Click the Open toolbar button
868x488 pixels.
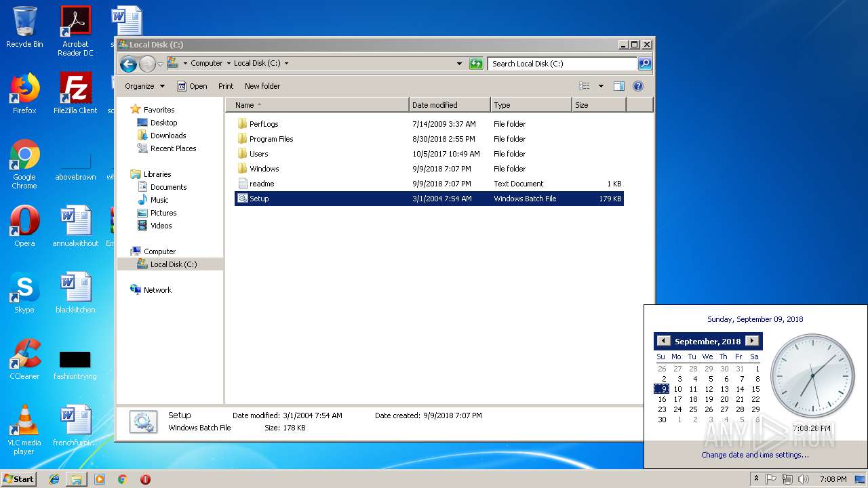point(192,86)
